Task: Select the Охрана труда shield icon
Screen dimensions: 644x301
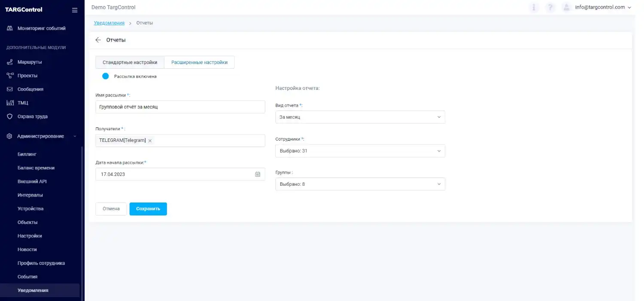Action: pyautogui.click(x=9, y=116)
